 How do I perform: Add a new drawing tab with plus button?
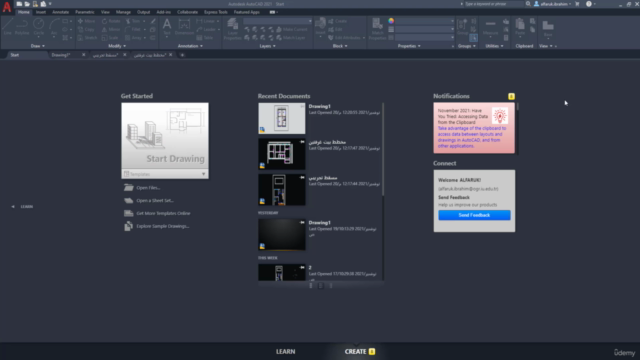[182, 55]
